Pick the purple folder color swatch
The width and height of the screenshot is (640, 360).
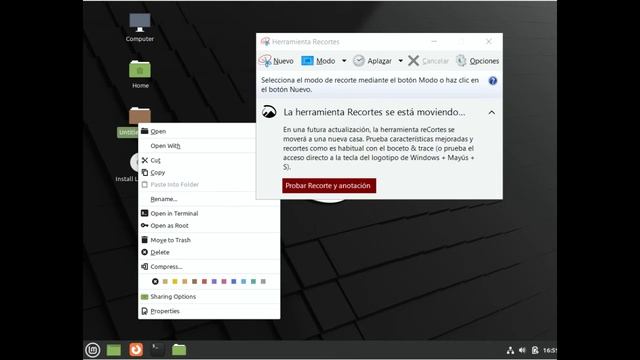coord(214,281)
